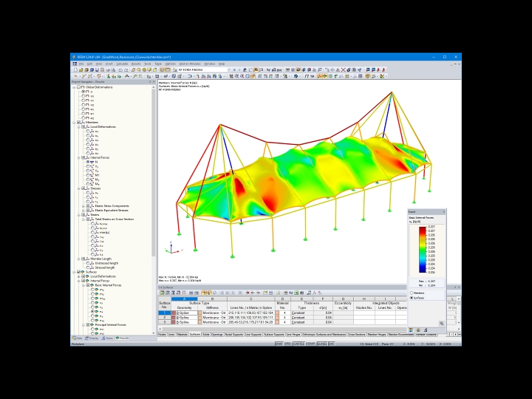Click the Redo arrow icon
Viewport: 532px width, 399px height.
[126, 70]
